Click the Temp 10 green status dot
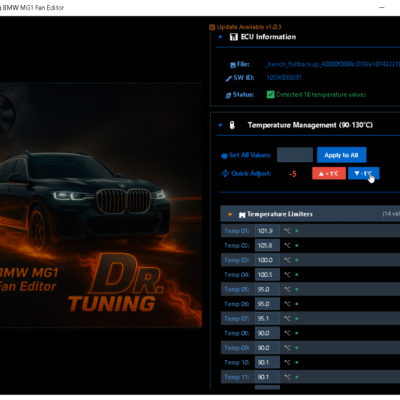Screen dimensions: 400x400 point(297,362)
